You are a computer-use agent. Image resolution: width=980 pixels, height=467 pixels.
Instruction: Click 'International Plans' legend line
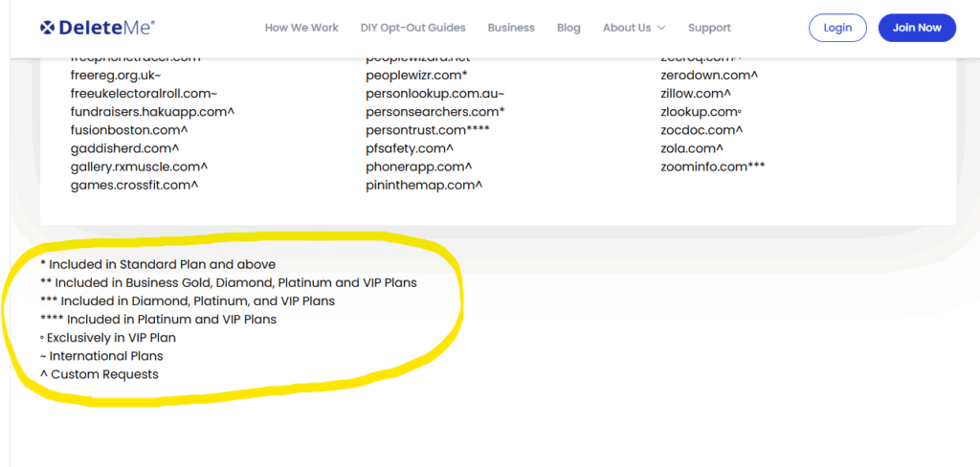pyautogui.click(x=101, y=356)
